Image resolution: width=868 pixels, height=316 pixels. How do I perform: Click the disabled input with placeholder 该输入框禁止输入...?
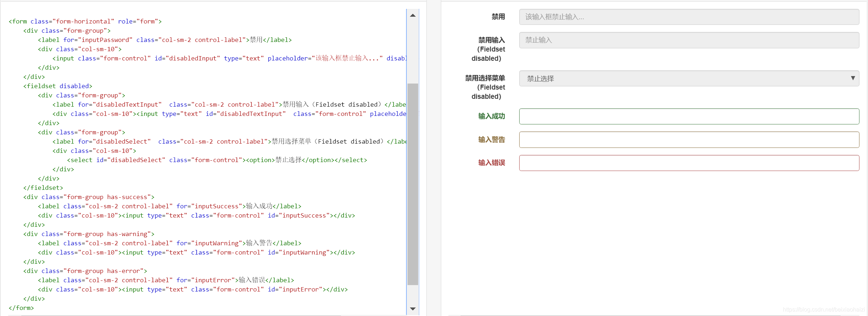click(x=689, y=17)
